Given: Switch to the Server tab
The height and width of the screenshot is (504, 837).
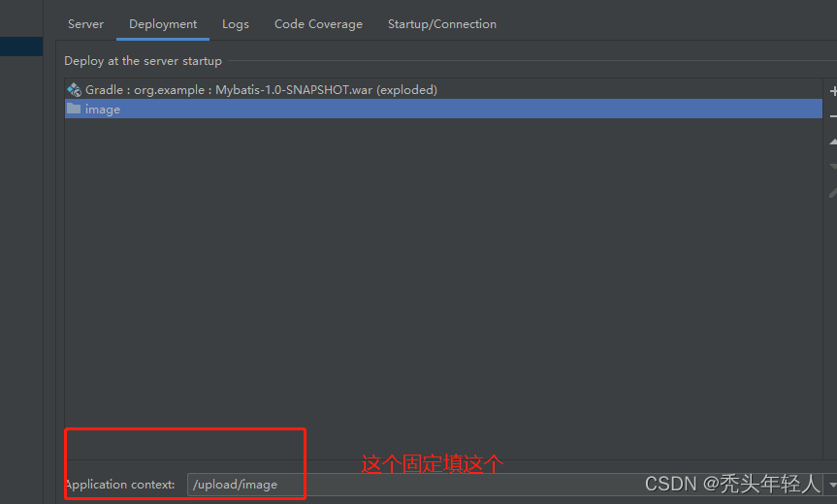Looking at the screenshot, I should [x=85, y=24].
